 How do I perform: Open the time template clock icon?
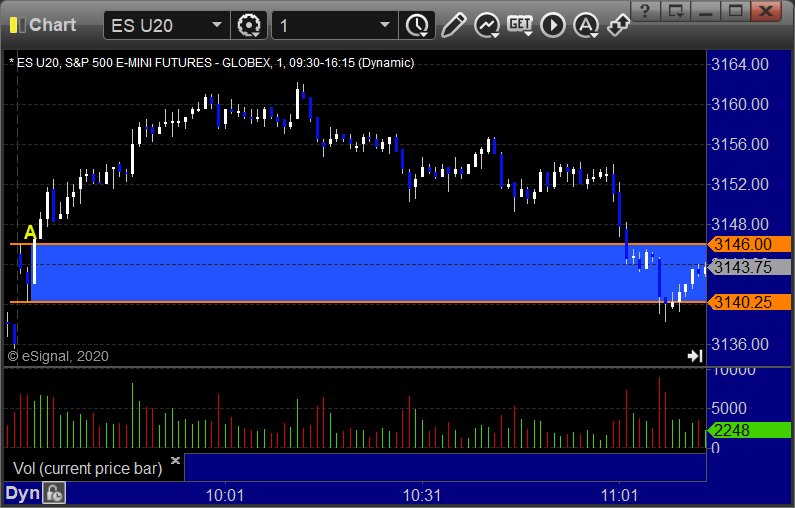[x=417, y=25]
